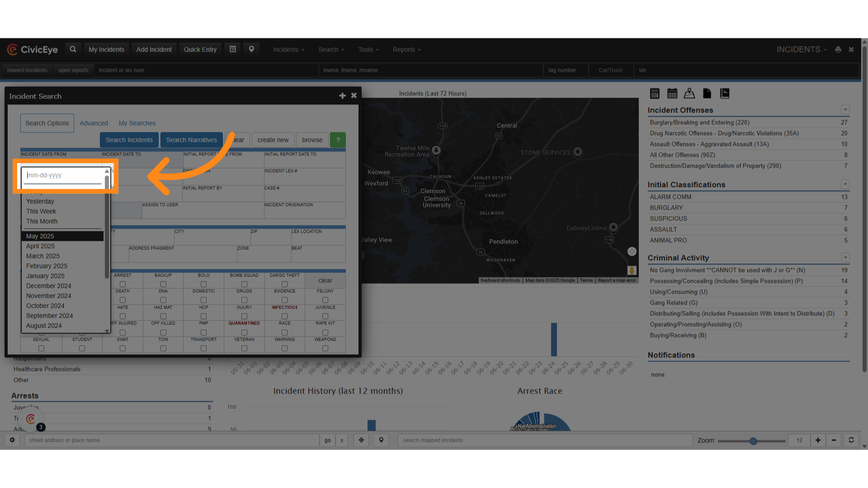868x488 pixels.
Task: Close the Incident Search panel
Action: pyautogui.click(x=354, y=96)
